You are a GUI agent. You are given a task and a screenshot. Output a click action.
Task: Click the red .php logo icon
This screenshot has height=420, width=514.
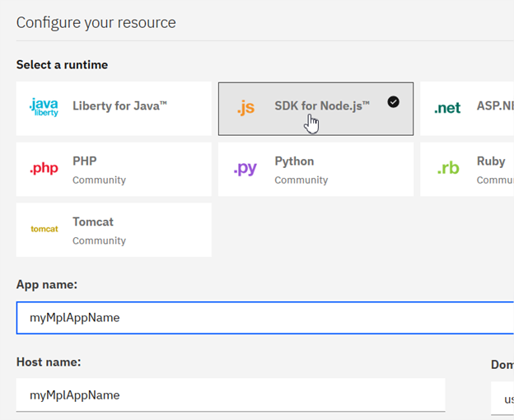(x=44, y=168)
